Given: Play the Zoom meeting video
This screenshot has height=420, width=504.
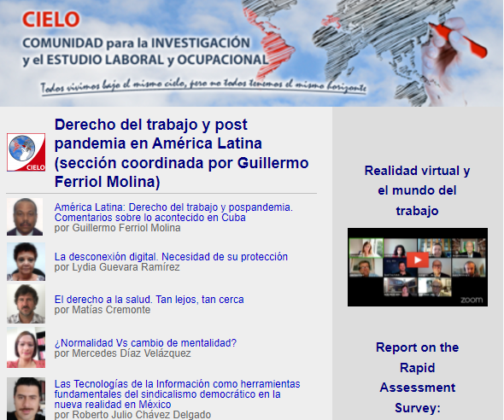Looking at the screenshot, I should click(x=417, y=260).
